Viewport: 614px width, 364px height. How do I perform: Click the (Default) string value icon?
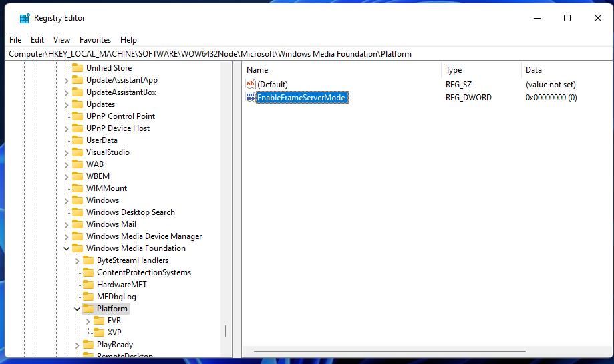point(251,83)
